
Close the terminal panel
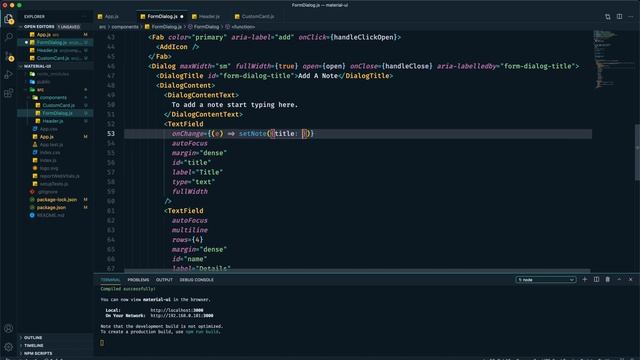[x=631, y=280]
